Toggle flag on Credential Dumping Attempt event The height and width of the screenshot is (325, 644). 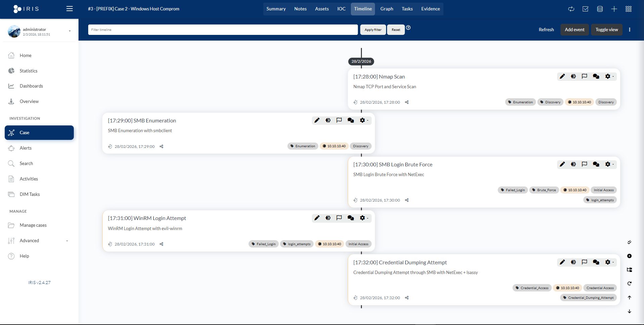[584, 262]
